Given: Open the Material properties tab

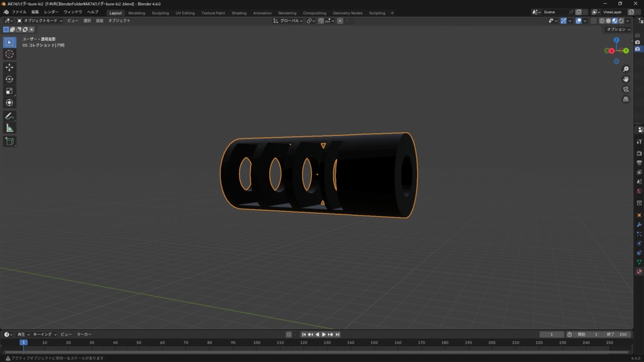Looking at the screenshot, I should click(x=639, y=271).
